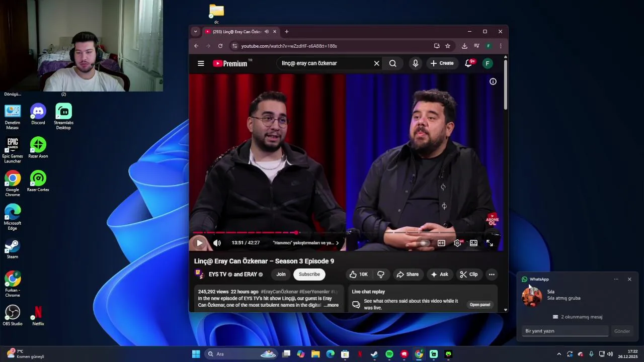Viewport: 644px width, 362px height.
Task: Open a new Chrome tab
Action: tap(286, 32)
